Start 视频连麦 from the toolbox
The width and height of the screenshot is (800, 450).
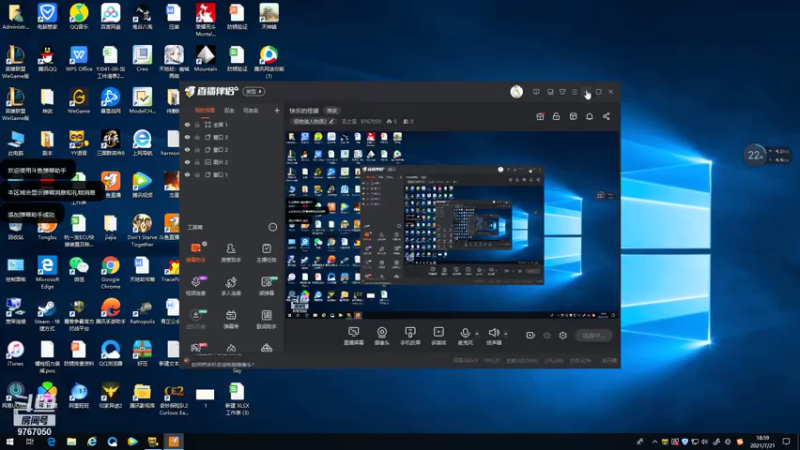(196, 286)
